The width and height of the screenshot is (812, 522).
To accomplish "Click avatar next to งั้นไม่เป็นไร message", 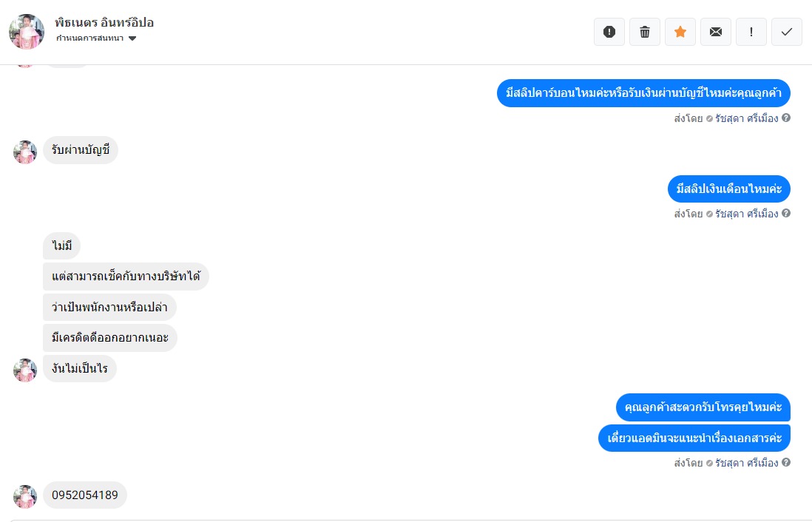I will (25, 370).
